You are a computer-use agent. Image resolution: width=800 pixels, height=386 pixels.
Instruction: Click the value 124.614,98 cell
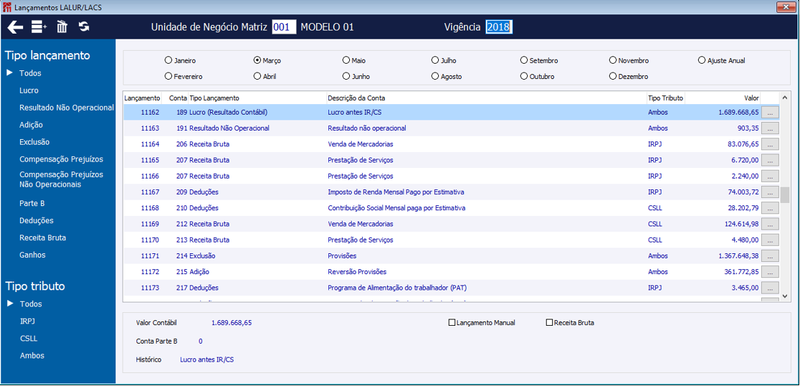point(740,224)
